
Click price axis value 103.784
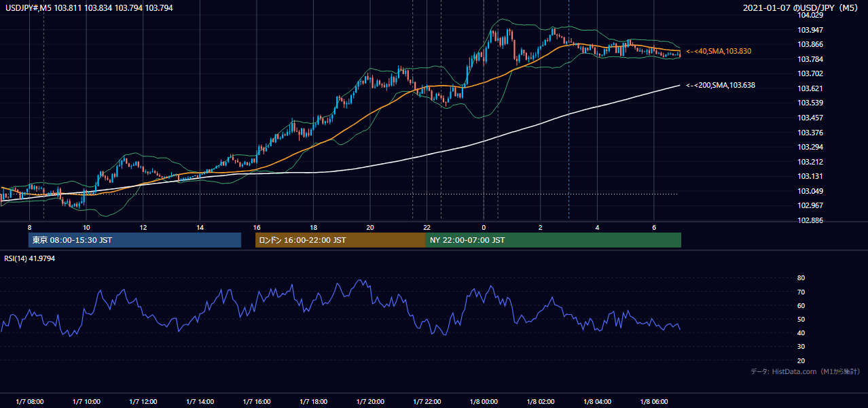click(x=811, y=59)
